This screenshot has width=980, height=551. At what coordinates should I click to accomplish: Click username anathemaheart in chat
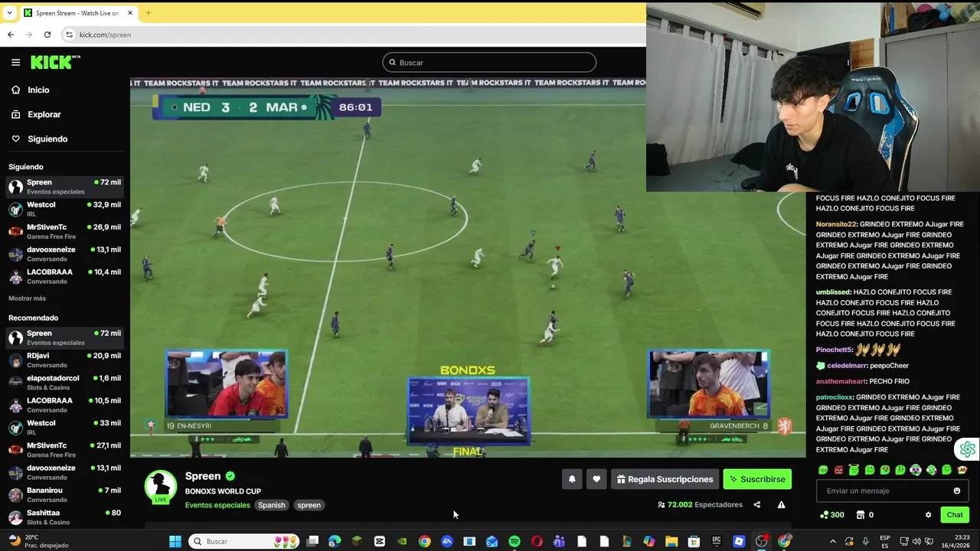pos(841,381)
